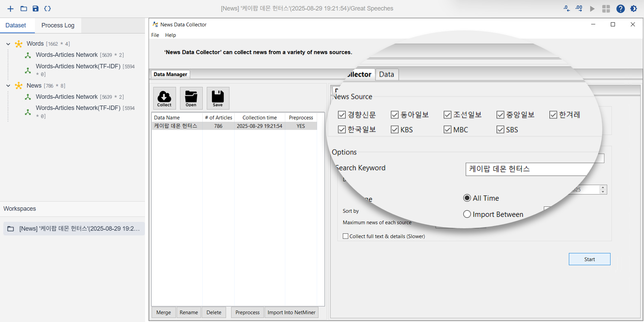644x322 pixels.
Task: Click the Collect download icon button
Action: click(x=164, y=98)
